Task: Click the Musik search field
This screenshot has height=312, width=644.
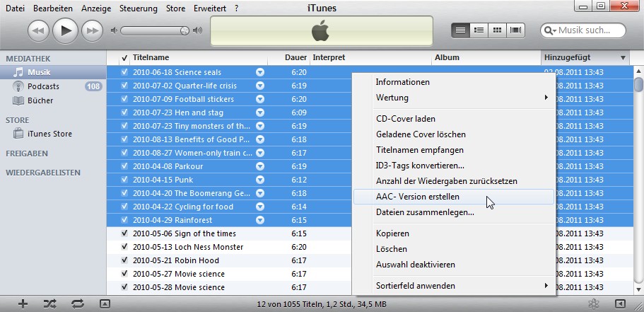Action: click(x=584, y=30)
